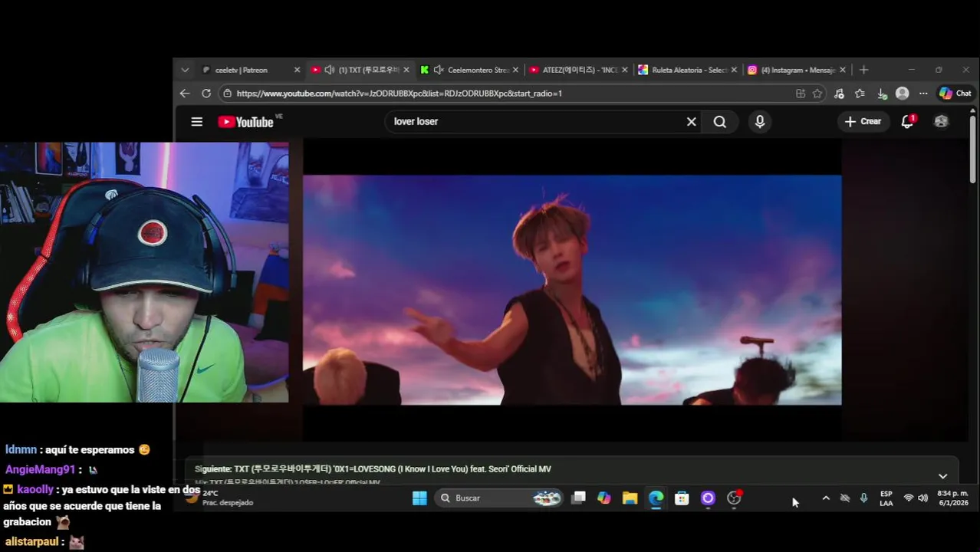Viewport: 980px width, 552px height.
Task: Clear the 'lover loser' search text
Action: (691, 122)
